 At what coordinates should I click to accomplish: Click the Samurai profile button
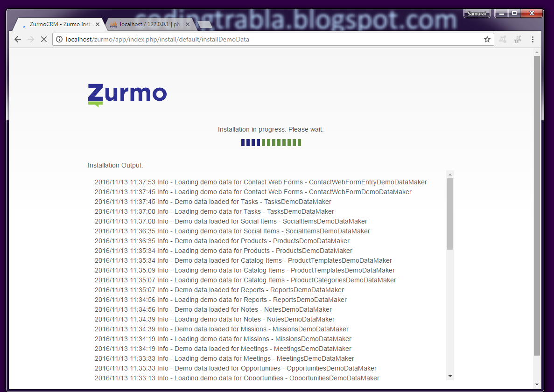tap(477, 14)
